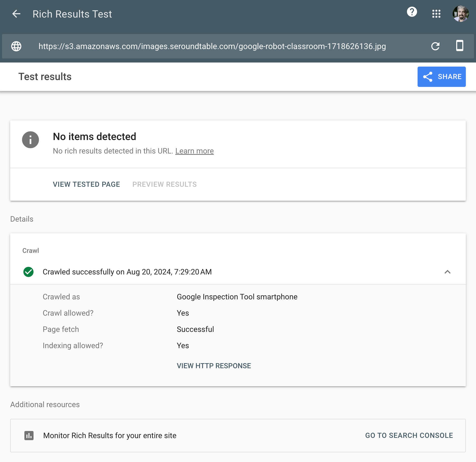476x462 pixels.
Task: Click the share icon inside the SHARE button
Action: tap(428, 77)
